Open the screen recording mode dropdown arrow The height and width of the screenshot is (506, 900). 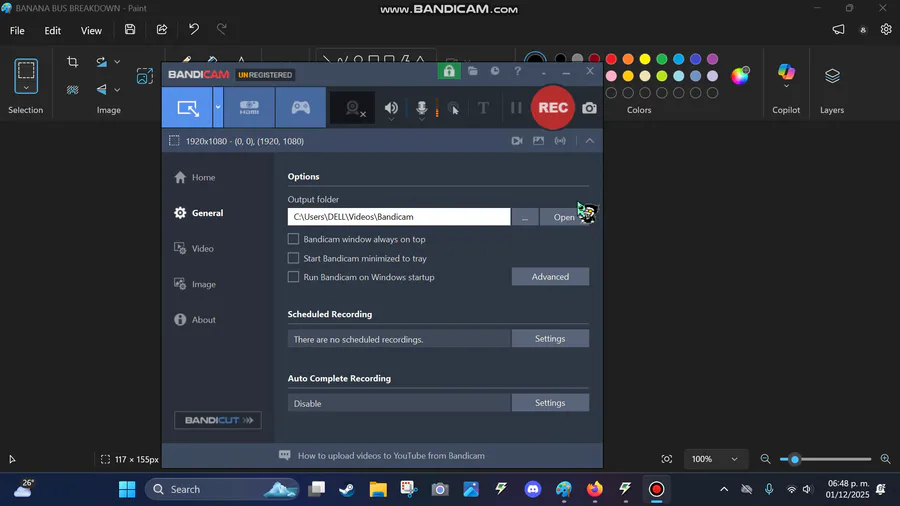coord(218,108)
